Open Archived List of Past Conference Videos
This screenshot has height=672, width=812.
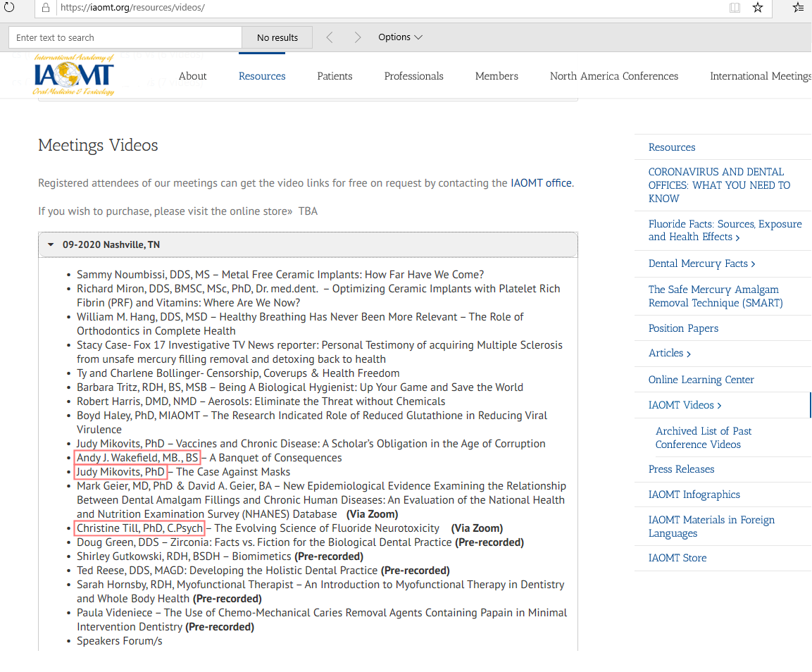coord(704,438)
